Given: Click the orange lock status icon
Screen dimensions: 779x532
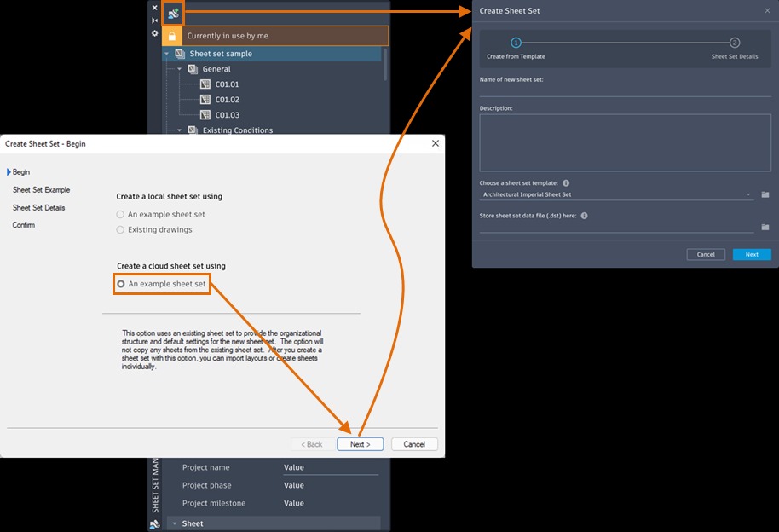Looking at the screenshot, I should [x=172, y=36].
